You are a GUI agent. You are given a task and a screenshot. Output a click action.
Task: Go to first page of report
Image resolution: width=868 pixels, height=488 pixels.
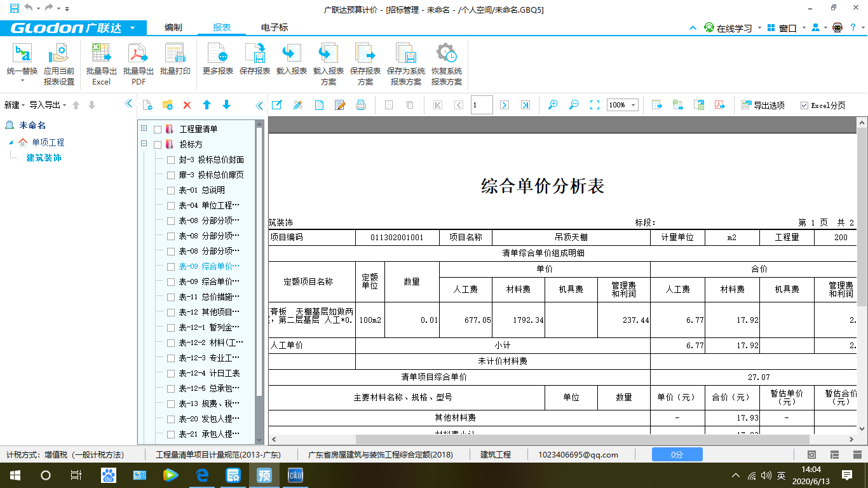coord(438,105)
